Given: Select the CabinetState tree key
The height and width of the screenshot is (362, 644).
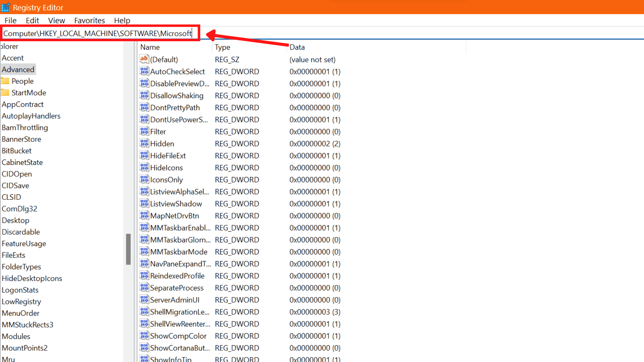Looking at the screenshot, I should tap(22, 162).
